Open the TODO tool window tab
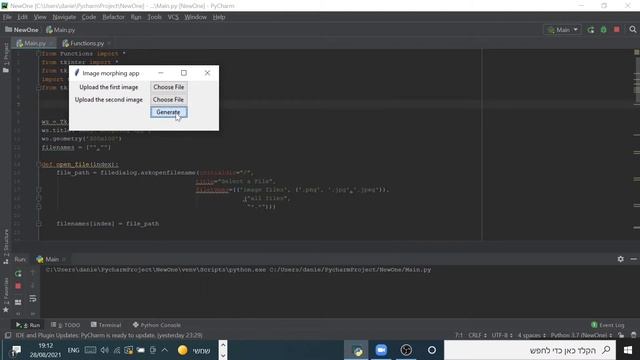 [65, 325]
